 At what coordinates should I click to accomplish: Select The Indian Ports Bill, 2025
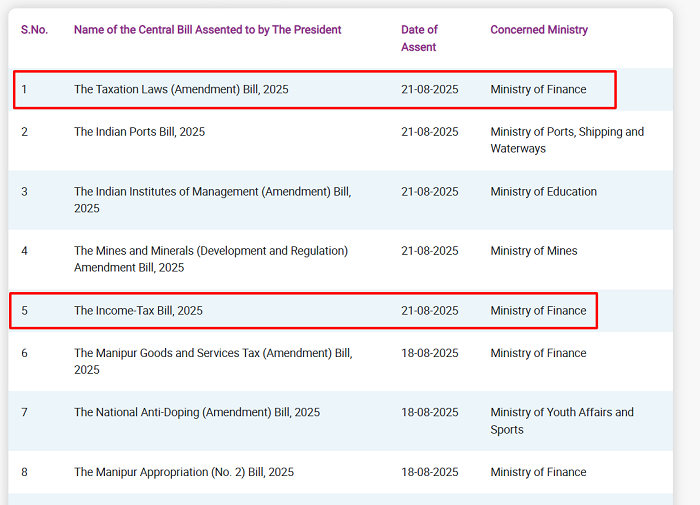139,132
